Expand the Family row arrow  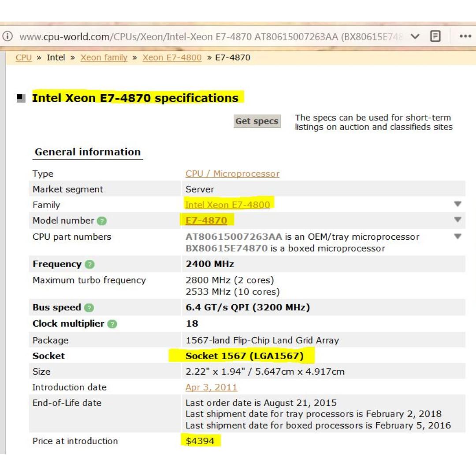tap(457, 204)
